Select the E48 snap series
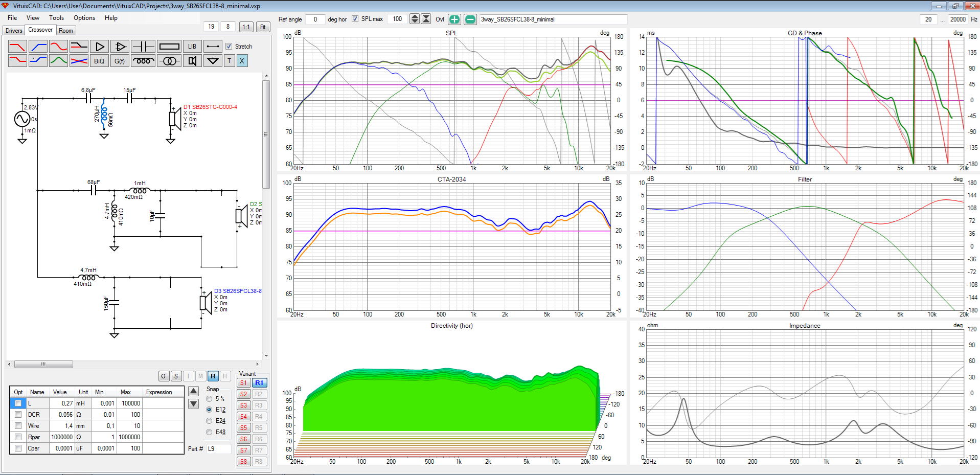The image size is (980, 475). 209,432
